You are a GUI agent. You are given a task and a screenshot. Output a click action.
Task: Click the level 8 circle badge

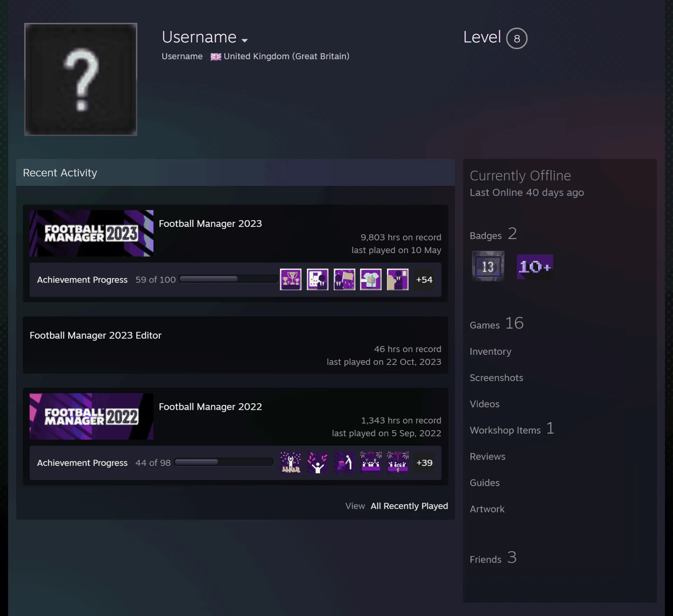point(517,38)
